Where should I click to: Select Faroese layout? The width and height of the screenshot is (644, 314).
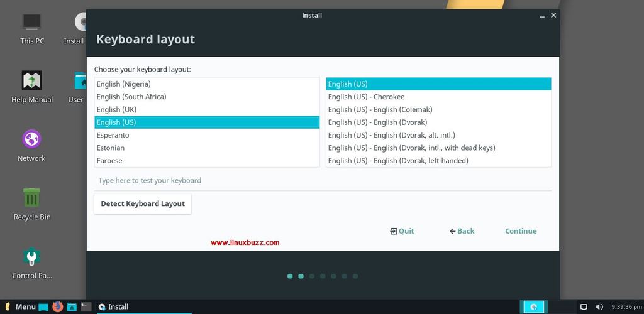(207, 160)
